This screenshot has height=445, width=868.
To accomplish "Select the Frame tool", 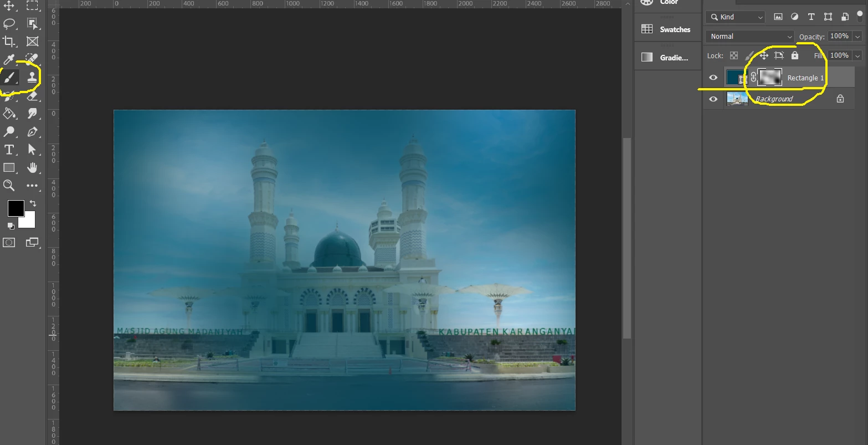I will tap(32, 42).
